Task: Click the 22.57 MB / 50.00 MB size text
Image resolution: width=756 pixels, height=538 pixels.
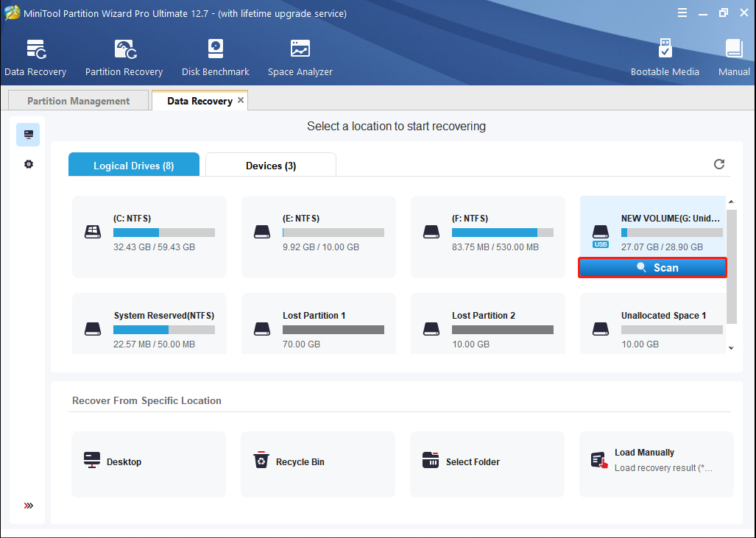Action: click(x=155, y=344)
